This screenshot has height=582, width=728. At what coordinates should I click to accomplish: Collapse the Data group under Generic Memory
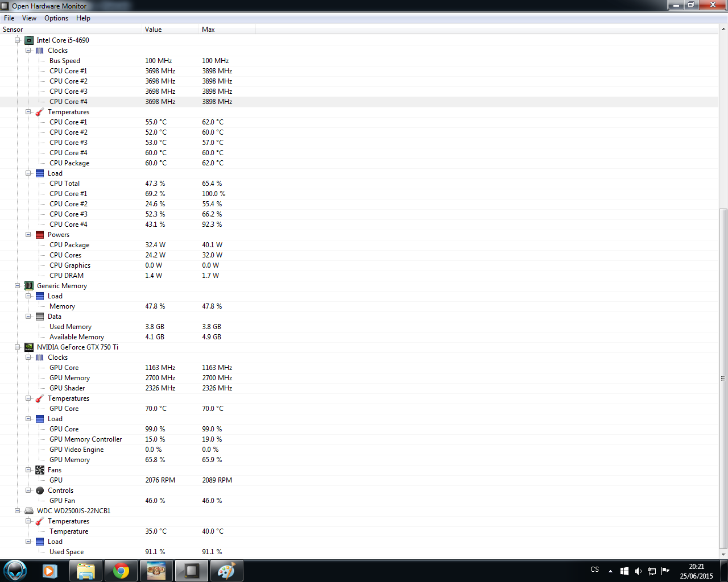point(28,317)
